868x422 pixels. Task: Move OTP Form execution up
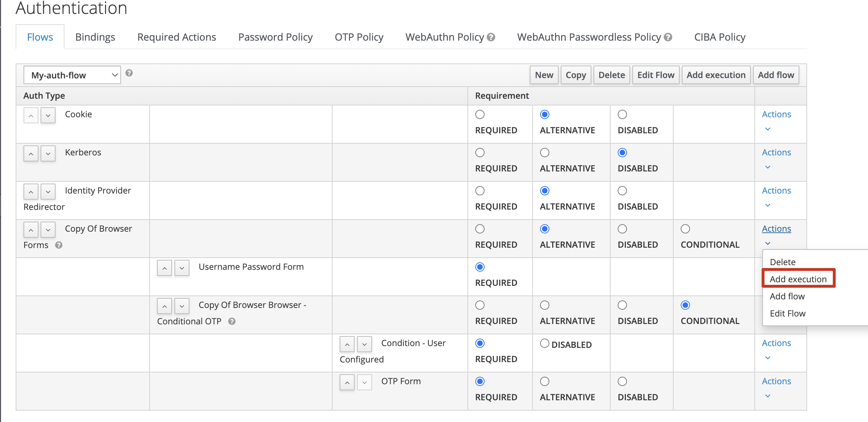click(x=347, y=382)
